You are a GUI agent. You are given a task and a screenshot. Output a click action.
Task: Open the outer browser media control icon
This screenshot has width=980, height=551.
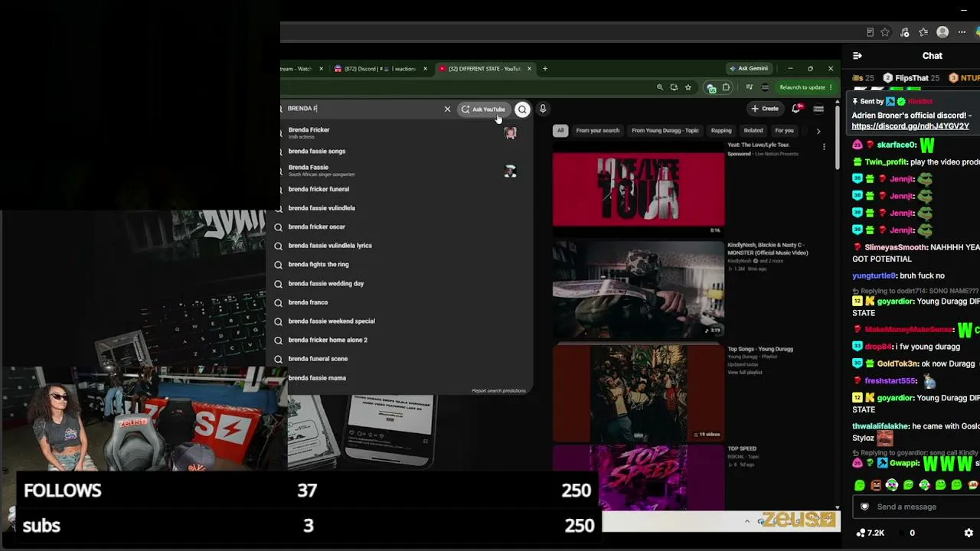(904, 32)
